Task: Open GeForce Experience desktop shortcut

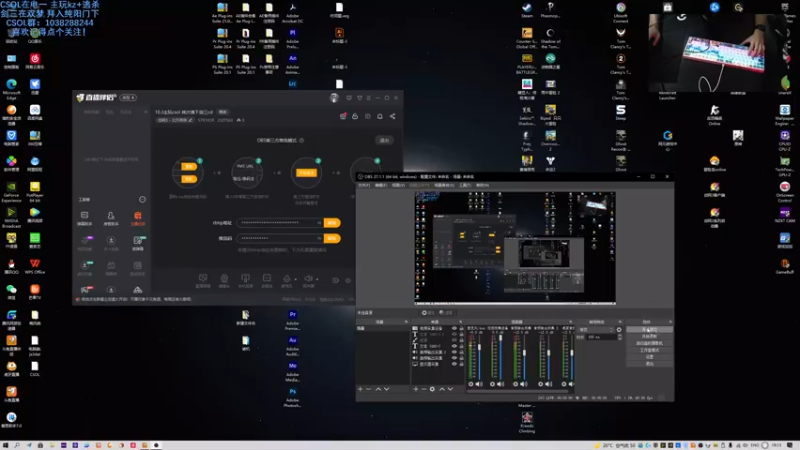Action: pos(11,192)
